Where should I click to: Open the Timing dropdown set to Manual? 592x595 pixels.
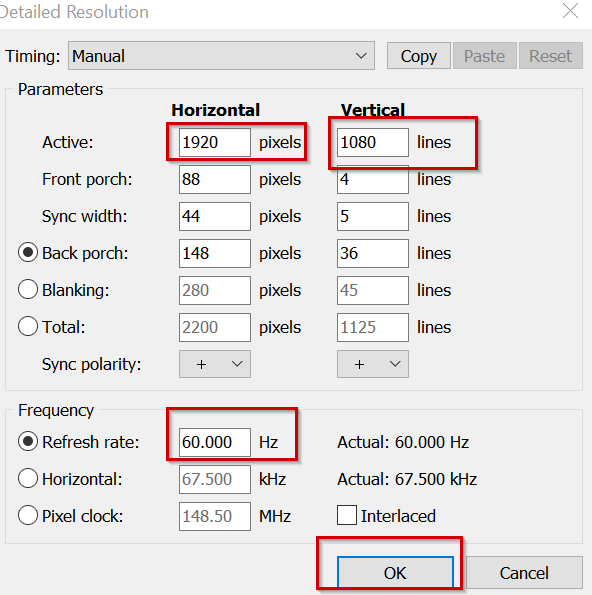[x=221, y=56]
